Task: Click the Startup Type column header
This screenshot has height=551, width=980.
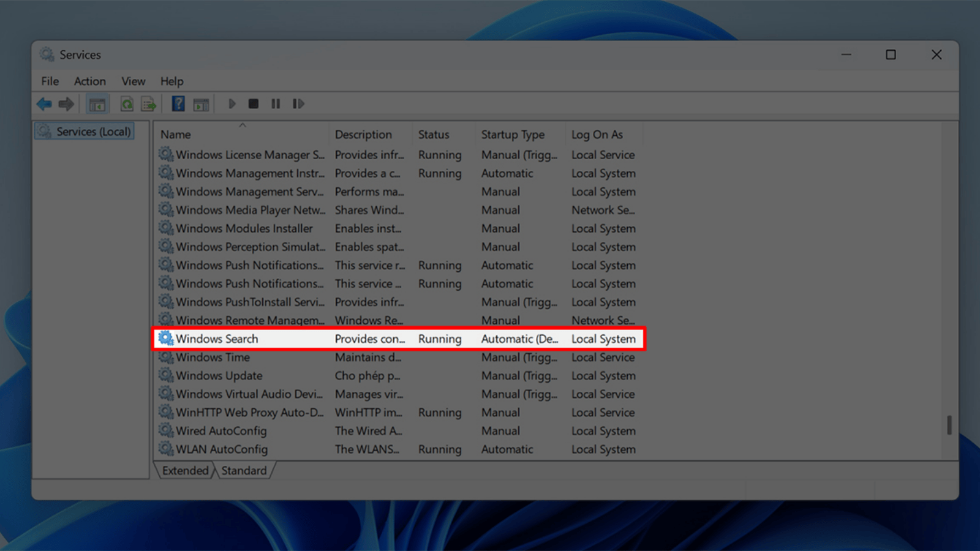Action: 521,134
